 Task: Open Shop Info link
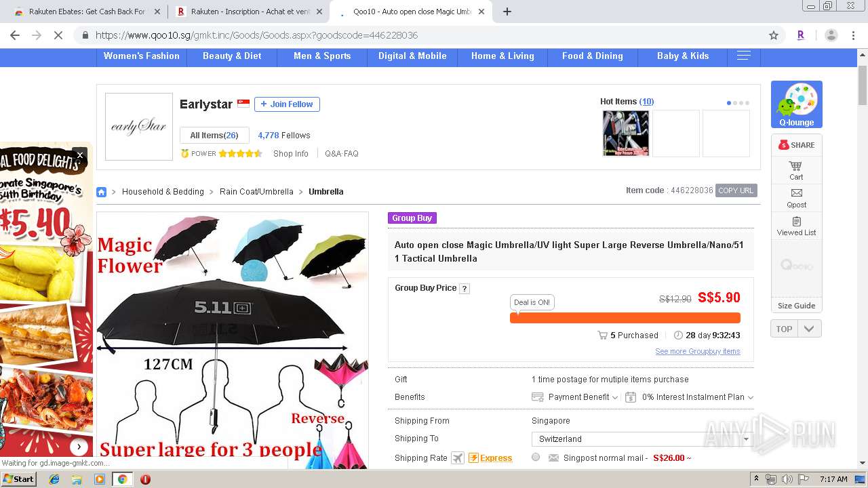(x=291, y=154)
